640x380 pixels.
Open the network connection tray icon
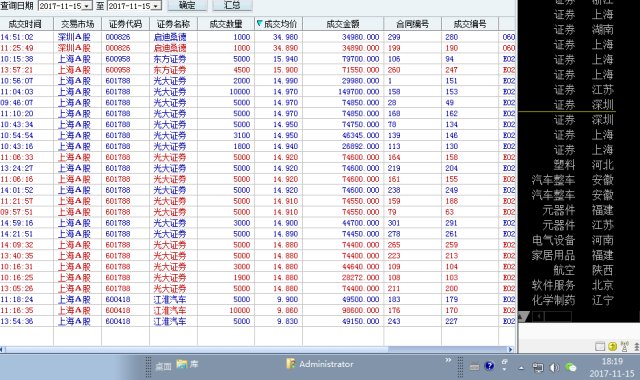[538, 368]
